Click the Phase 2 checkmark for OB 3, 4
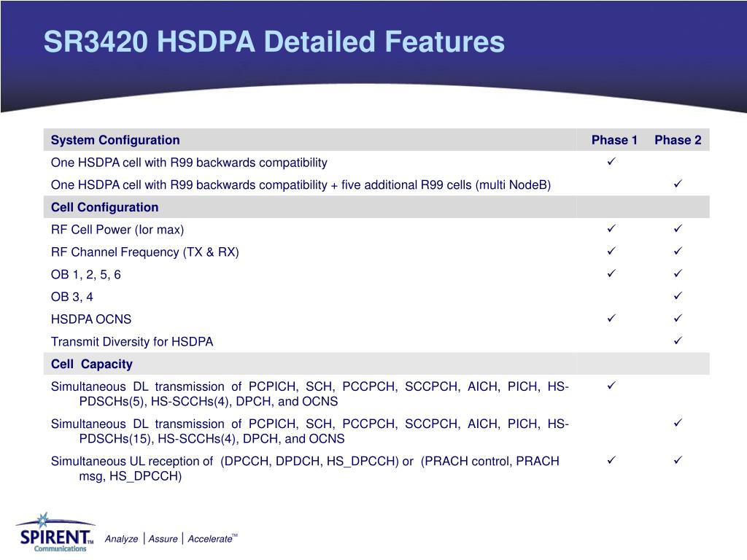 (678, 296)
